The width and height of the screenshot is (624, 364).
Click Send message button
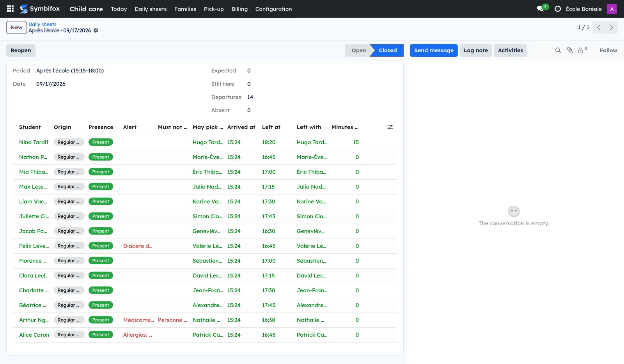[434, 50]
